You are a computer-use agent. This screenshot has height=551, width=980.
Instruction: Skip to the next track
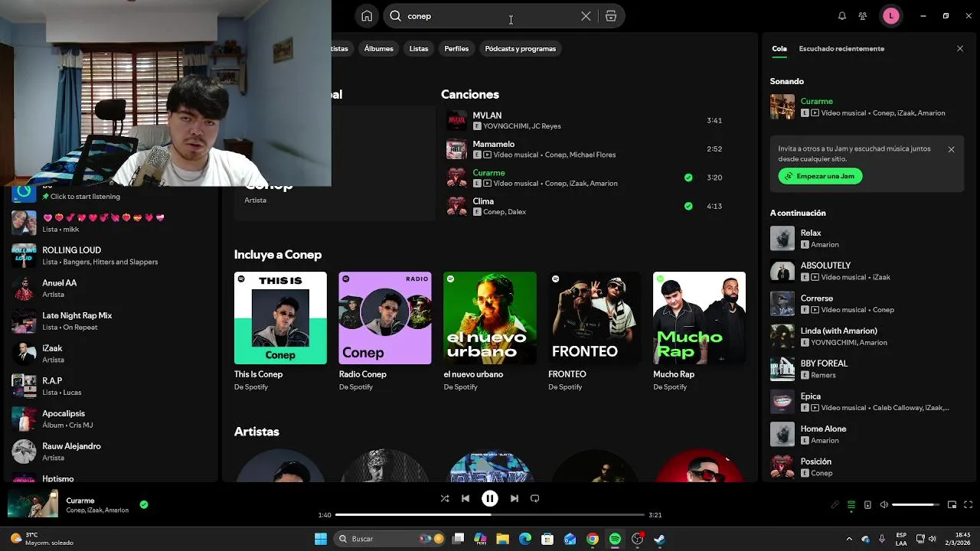(x=514, y=498)
